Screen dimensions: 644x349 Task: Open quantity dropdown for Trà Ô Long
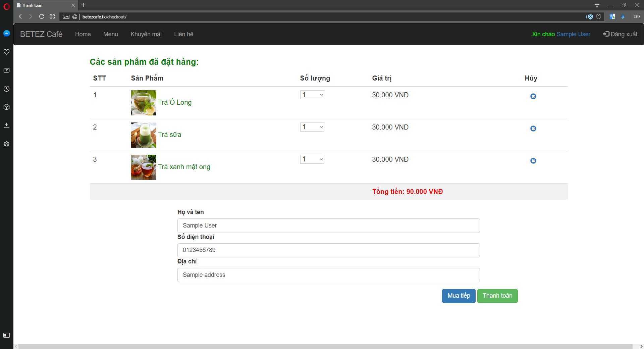tap(312, 95)
